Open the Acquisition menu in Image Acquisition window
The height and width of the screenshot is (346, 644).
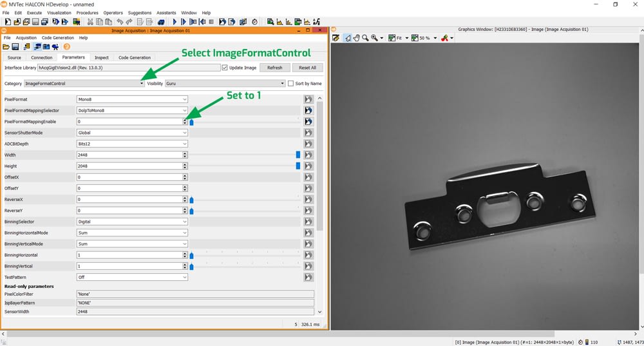pyautogui.click(x=26, y=38)
